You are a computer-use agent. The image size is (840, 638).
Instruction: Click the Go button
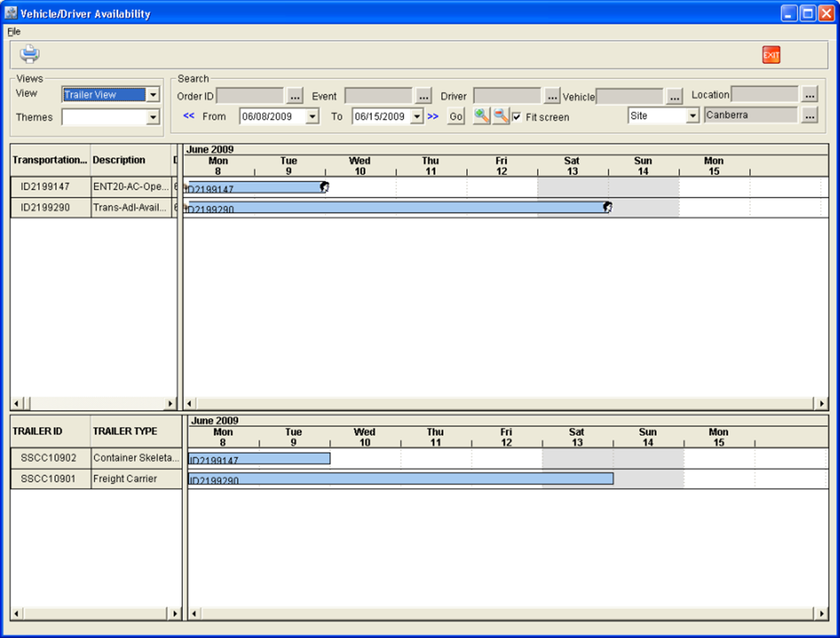tap(456, 116)
